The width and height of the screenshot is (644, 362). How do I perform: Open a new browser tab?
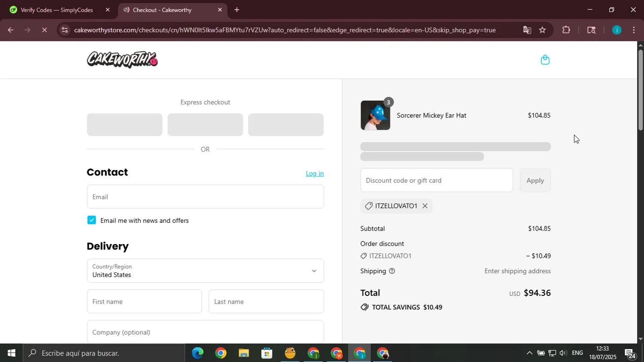(x=237, y=9)
